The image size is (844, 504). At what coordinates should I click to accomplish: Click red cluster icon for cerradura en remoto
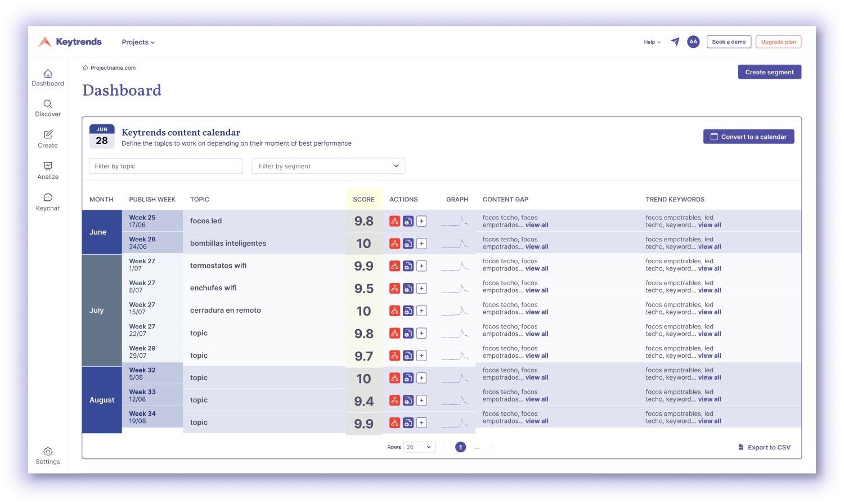(x=395, y=310)
